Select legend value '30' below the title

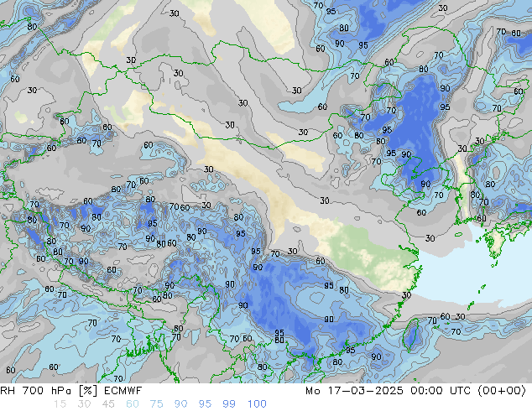pos(83,404)
